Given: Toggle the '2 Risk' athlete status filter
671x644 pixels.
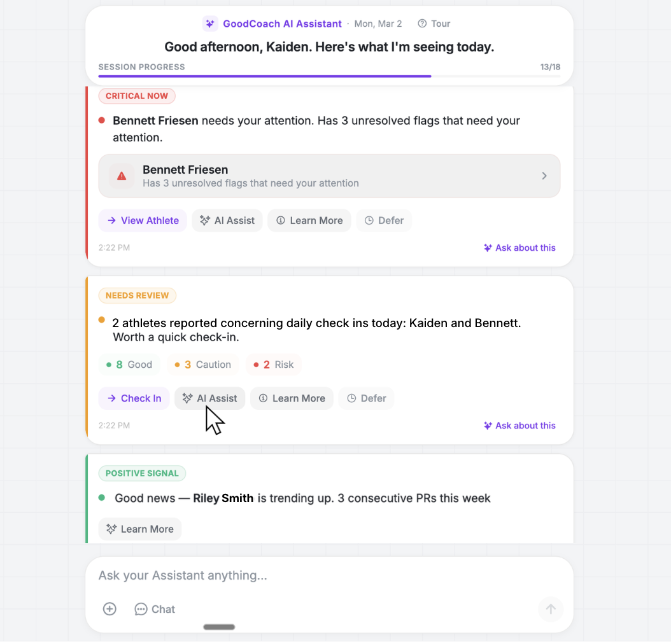Looking at the screenshot, I should pos(273,365).
